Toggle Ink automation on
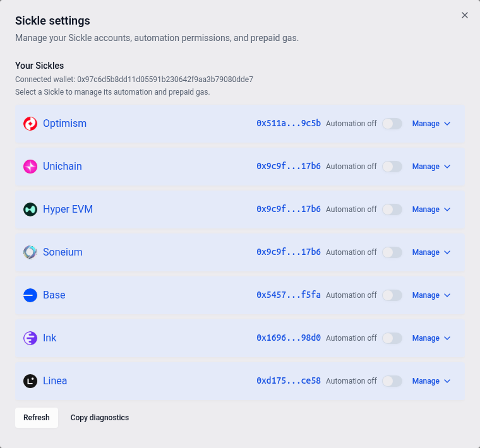Viewport: 480px width, 448px height. 392,338
